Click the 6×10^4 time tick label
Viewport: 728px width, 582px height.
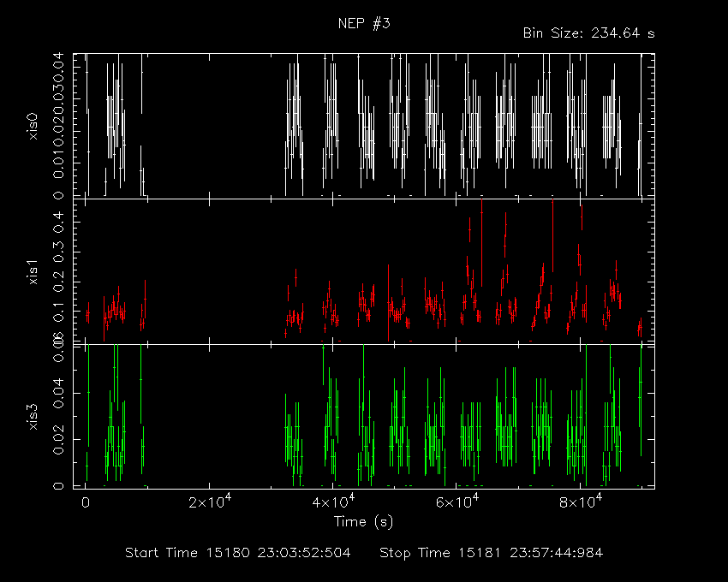pos(456,502)
